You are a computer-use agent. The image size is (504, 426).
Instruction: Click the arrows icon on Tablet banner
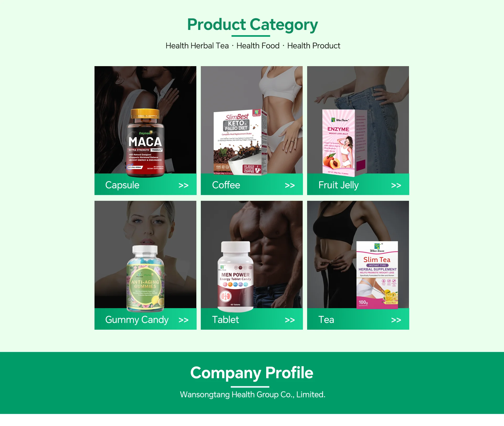pos(290,320)
